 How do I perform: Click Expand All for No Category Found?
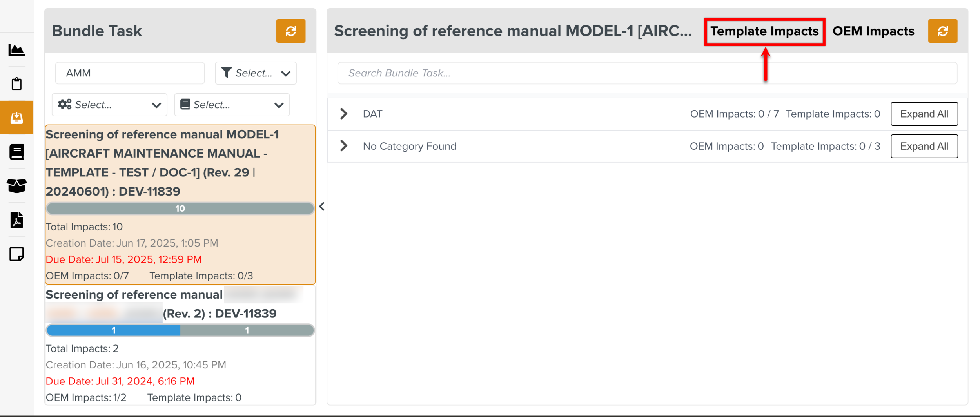point(924,146)
